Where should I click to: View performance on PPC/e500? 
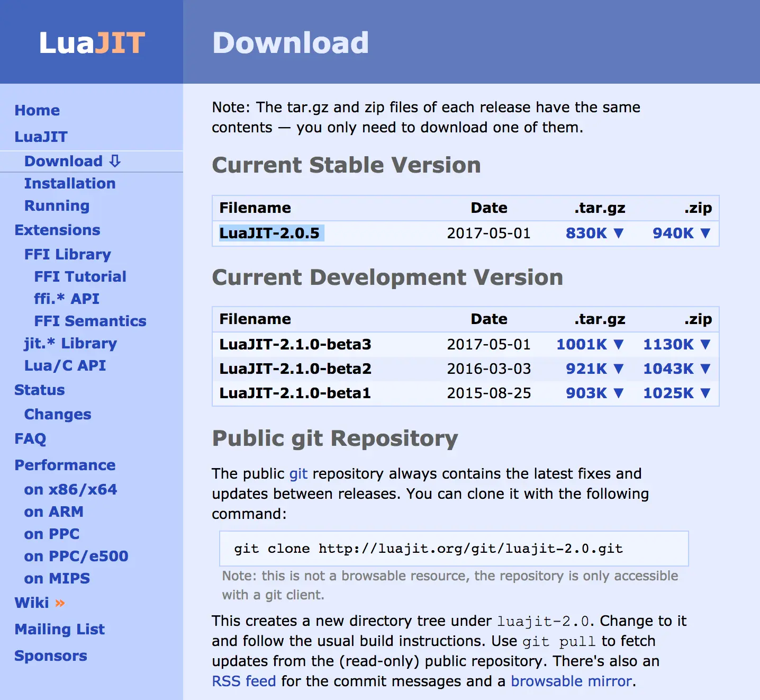pos(76,556)
